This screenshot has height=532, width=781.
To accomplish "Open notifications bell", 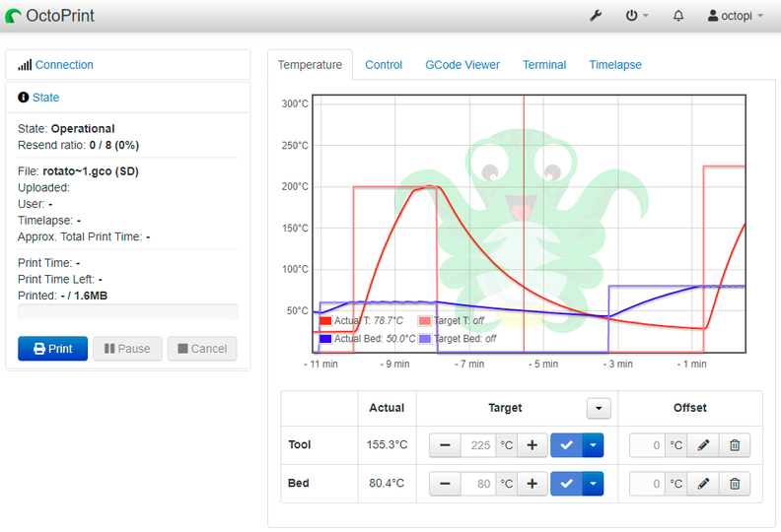I will click(677, 16).
